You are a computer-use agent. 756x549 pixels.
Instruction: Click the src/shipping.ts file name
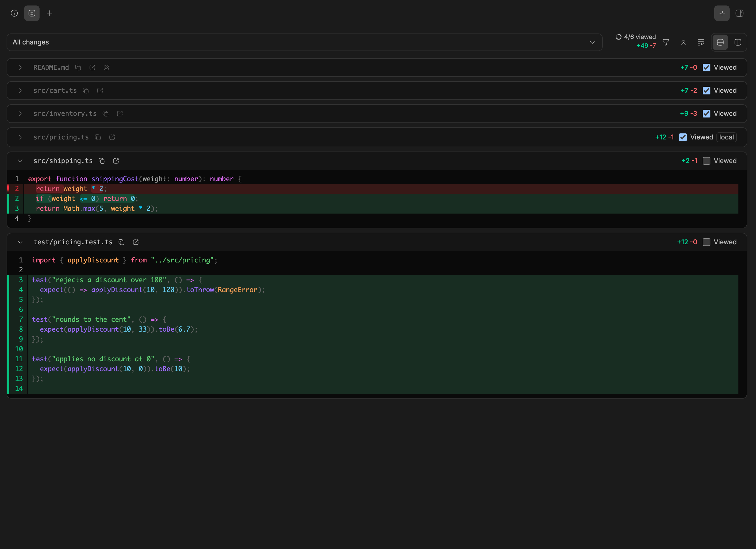coord(63,161)
